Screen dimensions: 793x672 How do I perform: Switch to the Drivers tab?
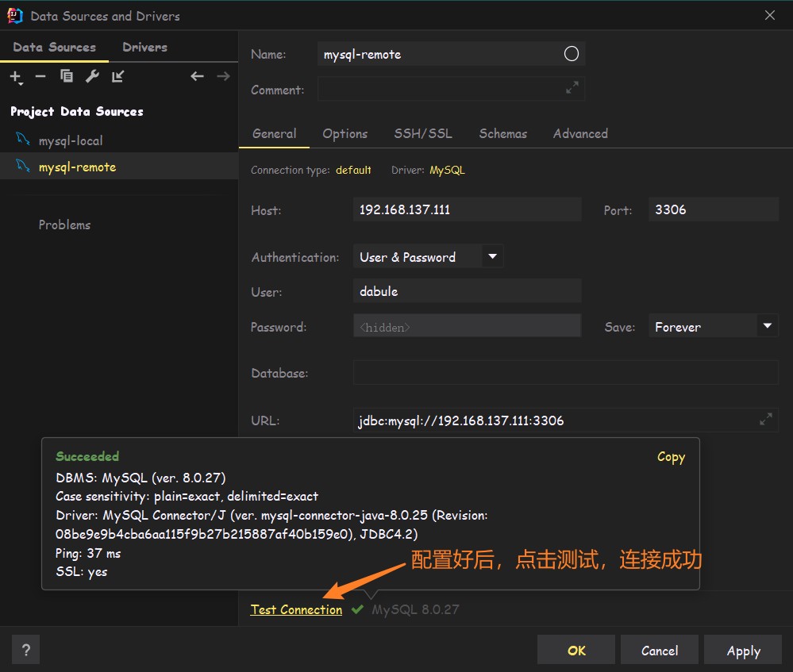[x=144, y=47]
